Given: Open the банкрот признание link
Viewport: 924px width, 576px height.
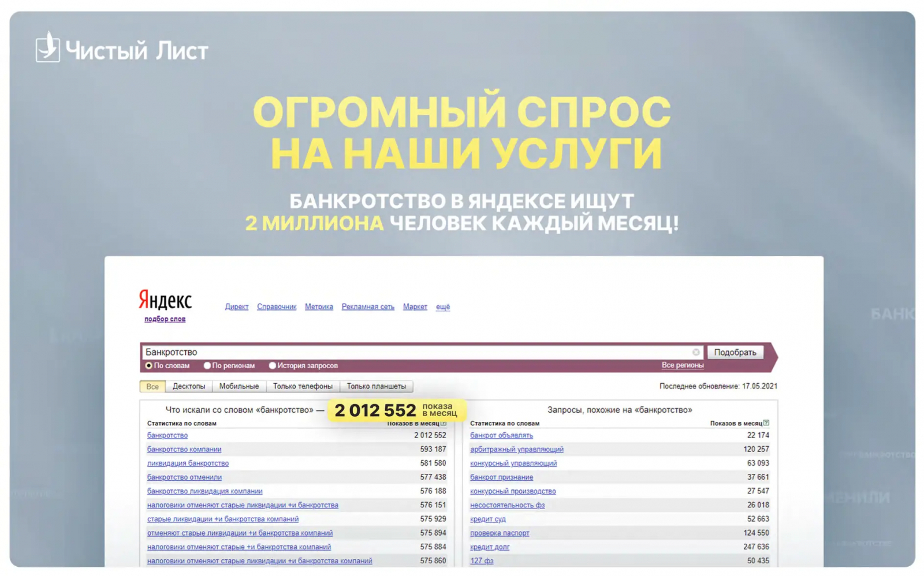Looking at the screenshot, I should pyautogui.click(x=501, y=477).
